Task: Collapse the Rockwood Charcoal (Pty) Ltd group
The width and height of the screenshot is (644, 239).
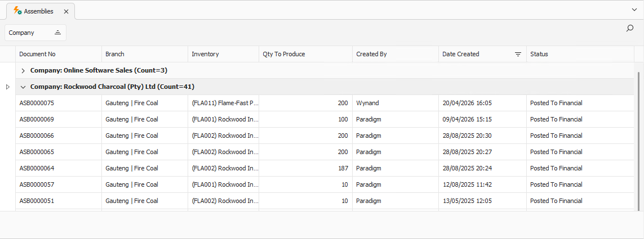Action: (23, 87)
